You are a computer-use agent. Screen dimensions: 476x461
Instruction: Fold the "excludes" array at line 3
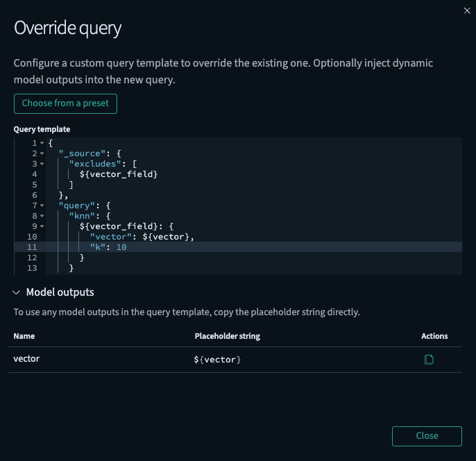[x=42, y=164]
